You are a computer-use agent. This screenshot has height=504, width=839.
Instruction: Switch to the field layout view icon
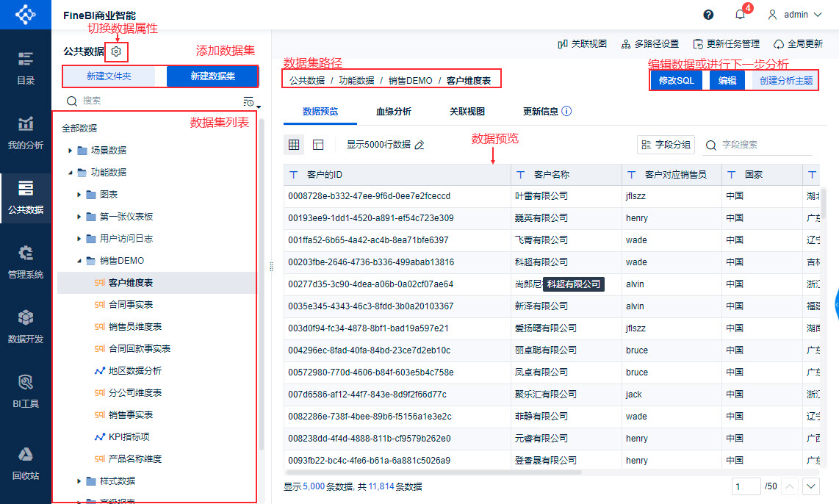[x=318, y=145]
